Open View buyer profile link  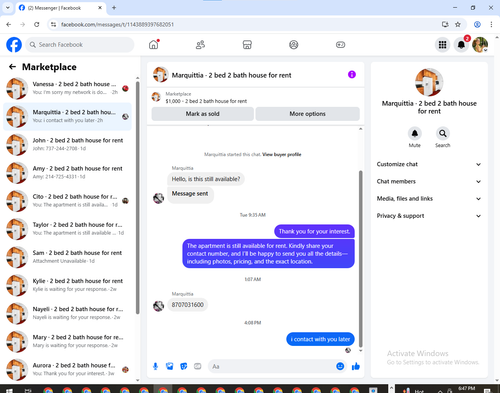pos(282,154)
